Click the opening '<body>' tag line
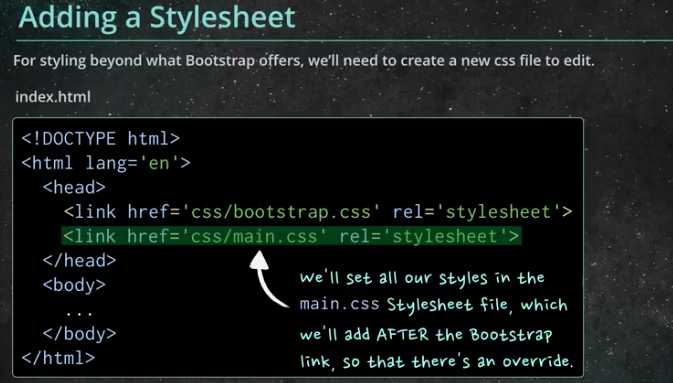Screen dimensions: 673x383 (74, 285)
